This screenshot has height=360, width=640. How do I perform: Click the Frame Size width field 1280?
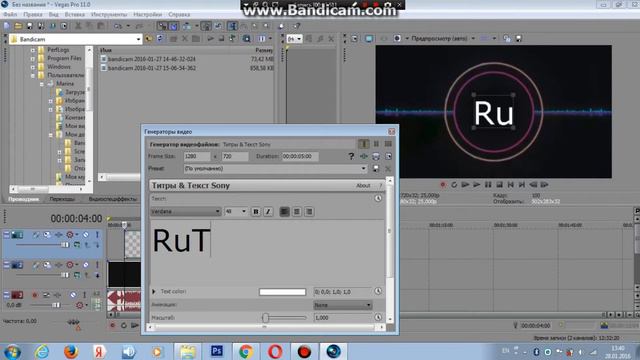coord(197,156)
